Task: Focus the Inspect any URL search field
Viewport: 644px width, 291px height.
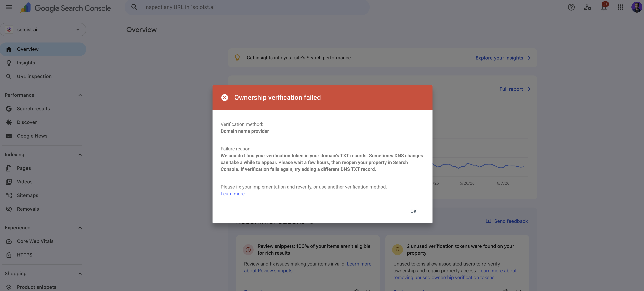Action: [247, 7]
